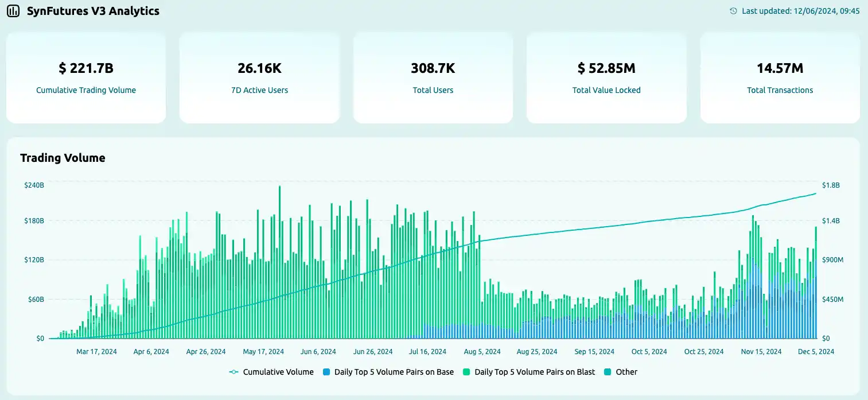868x400 pixels.
Task: Click the teal Other legend square
Action: (608, 372)
